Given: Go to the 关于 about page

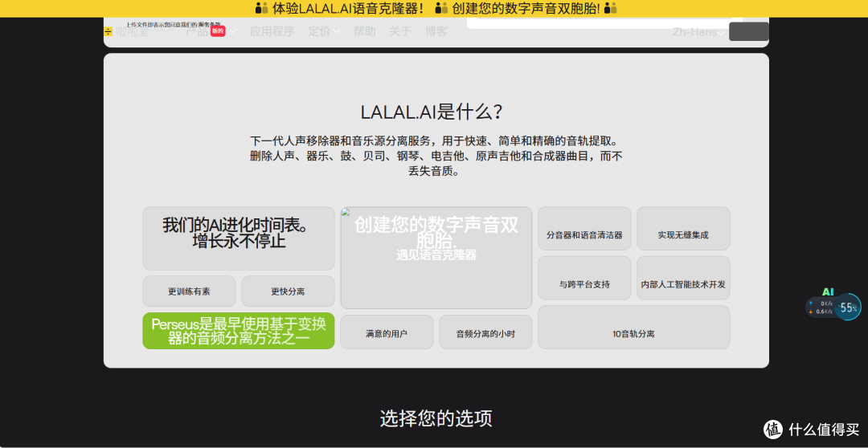Looking at the screenshot, I should click(400, 31).
